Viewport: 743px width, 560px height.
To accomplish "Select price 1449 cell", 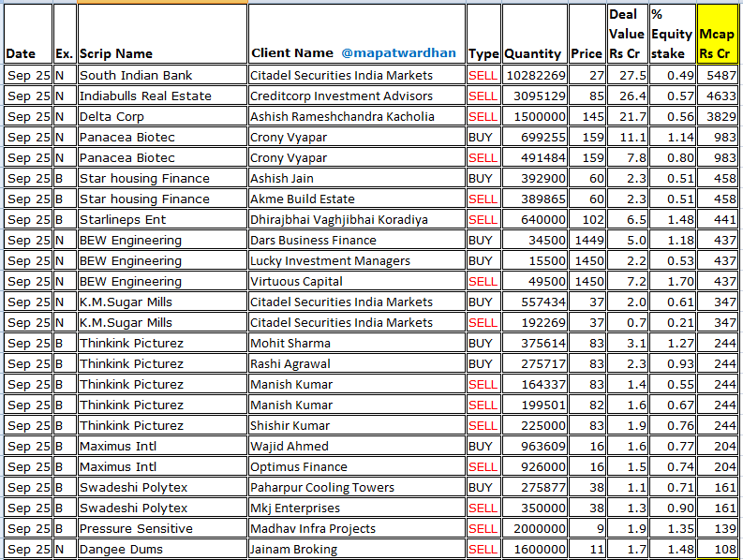I will tap(587, 241).
